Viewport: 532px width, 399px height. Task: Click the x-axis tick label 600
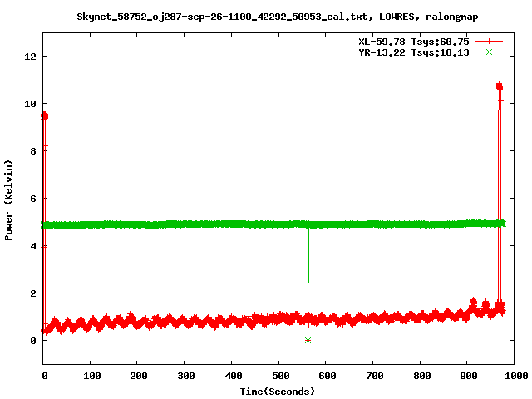click(328, 376)
